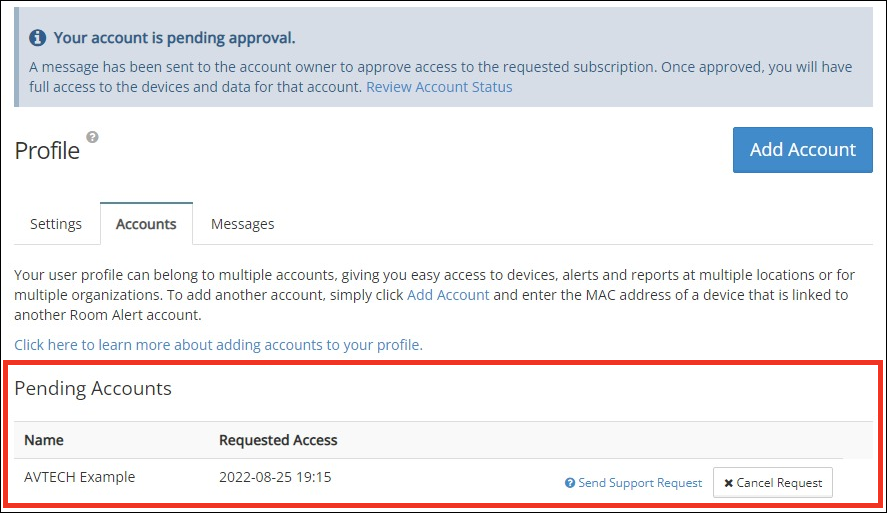Click the Pending Accounts section heading

(93, 389)
